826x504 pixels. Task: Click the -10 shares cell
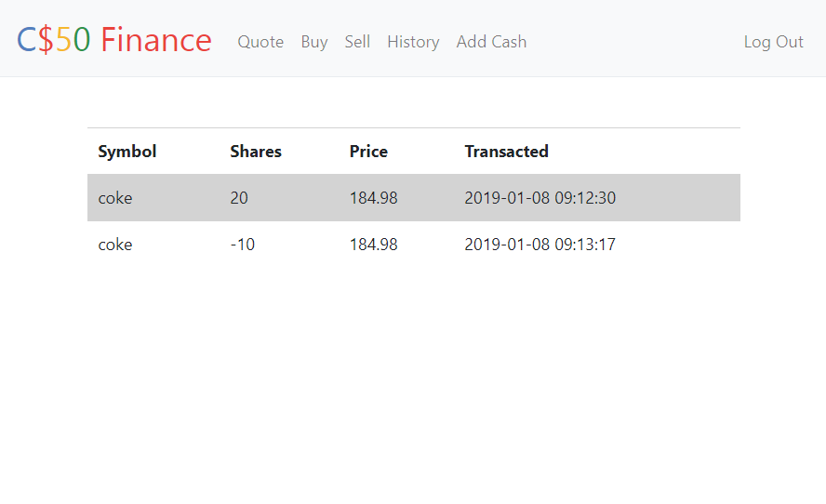(x=243, y=245)
